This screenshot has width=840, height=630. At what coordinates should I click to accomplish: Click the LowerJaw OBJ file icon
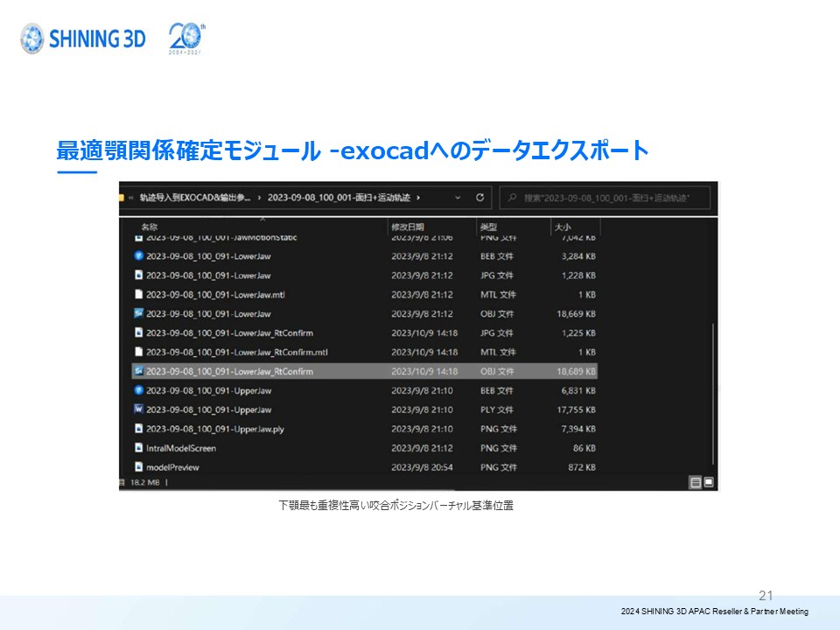138,313
